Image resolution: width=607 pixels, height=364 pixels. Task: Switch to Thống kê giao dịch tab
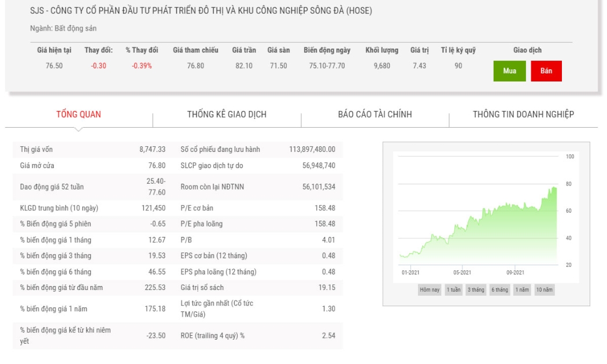click(227, 114)
